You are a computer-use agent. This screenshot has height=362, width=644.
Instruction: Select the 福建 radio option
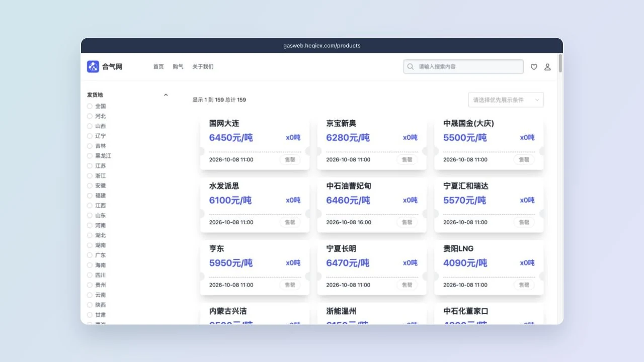[x=90, y=196]
